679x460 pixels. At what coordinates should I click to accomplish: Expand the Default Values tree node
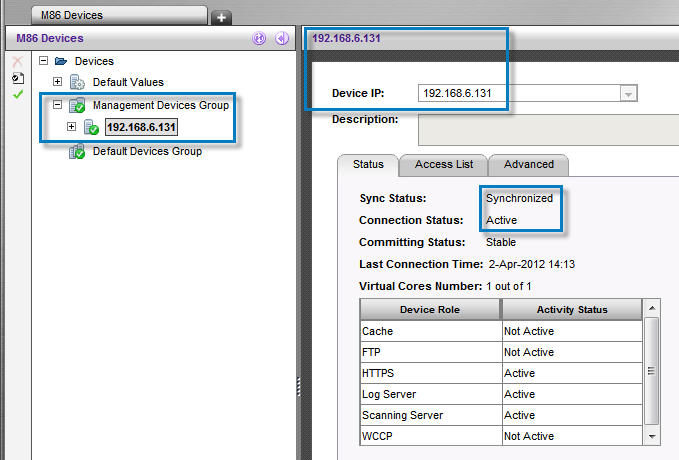[58, 82]
